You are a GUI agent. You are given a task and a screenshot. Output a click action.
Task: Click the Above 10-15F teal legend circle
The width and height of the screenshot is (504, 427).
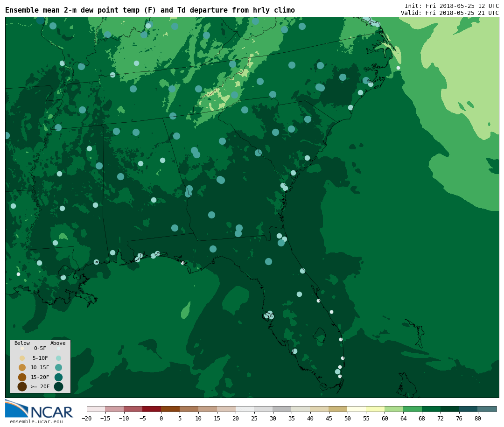click(x=58, y=367)
